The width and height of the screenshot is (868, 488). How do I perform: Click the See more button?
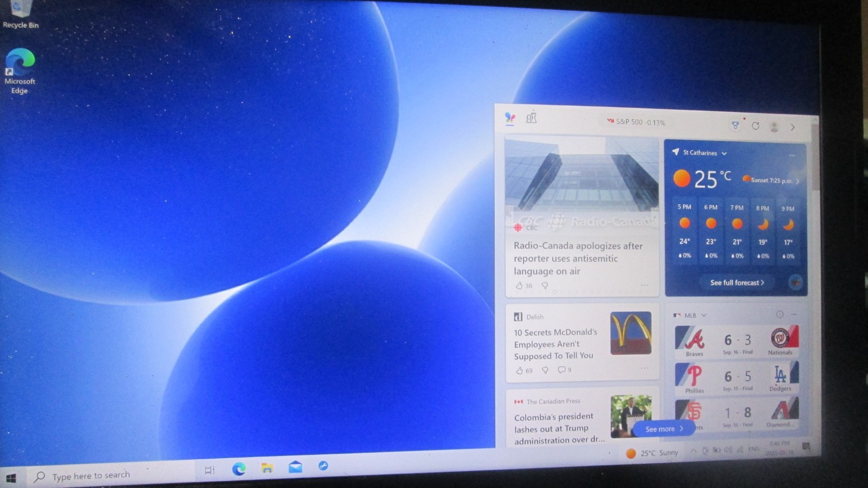[x=664, y=429]
